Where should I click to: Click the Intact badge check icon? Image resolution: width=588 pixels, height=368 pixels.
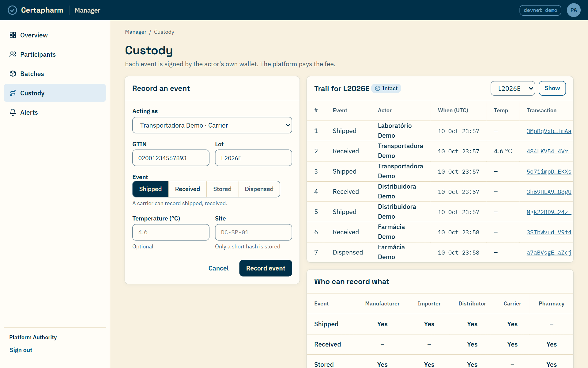pyautogui.click(x=378, y=88)
